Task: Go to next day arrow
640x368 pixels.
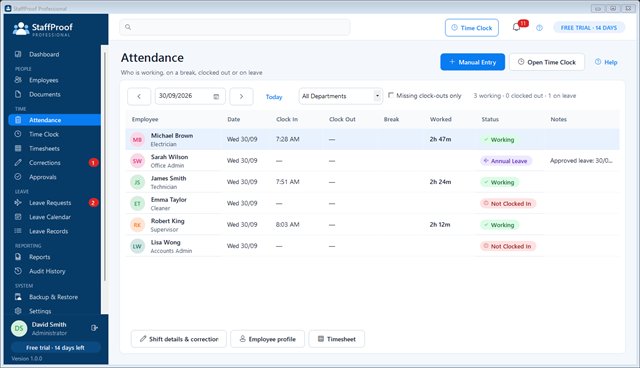Action: pyautogui.click(x=241, y=96)
